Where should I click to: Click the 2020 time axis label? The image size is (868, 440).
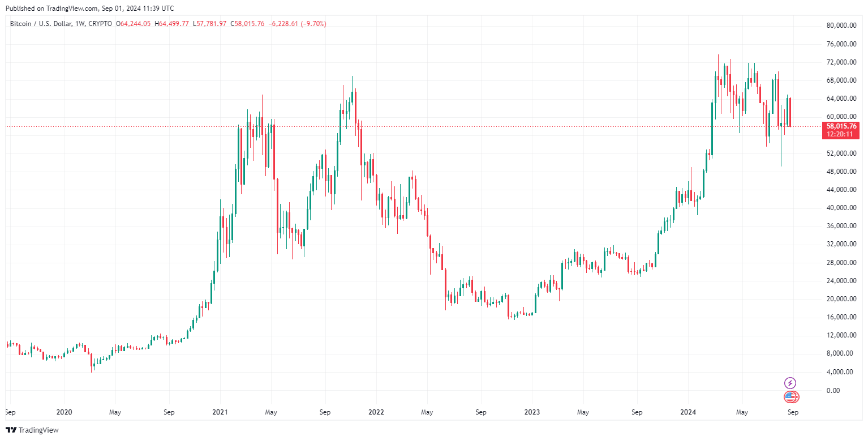pos(64,412)
